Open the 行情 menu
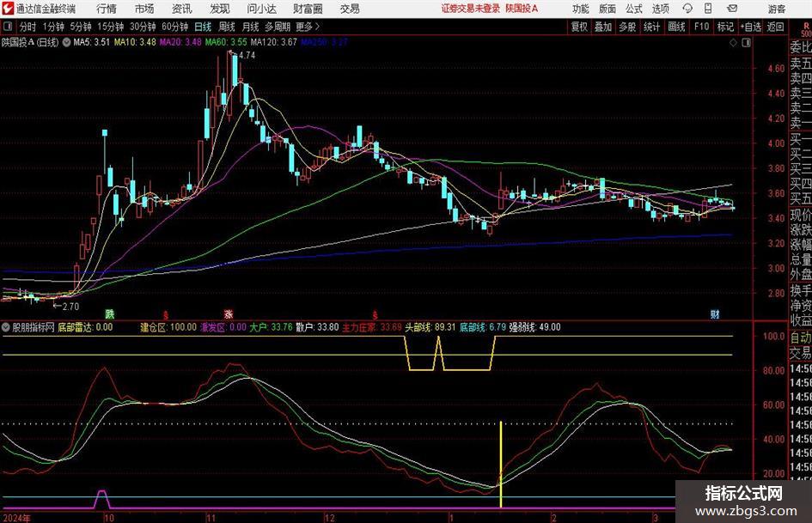This screenshot has height=523, width=812. [x=107, y=9]
